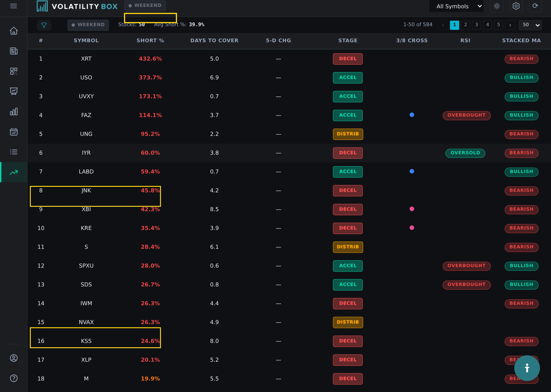
Task: Go to the previous page arrow
Action: click(443, 25)
